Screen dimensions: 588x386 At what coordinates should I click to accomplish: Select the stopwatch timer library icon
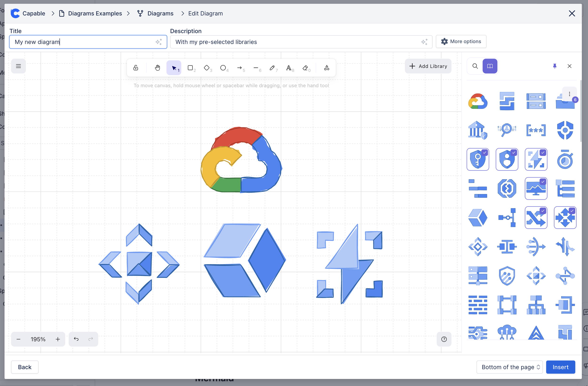coord(565,159)
